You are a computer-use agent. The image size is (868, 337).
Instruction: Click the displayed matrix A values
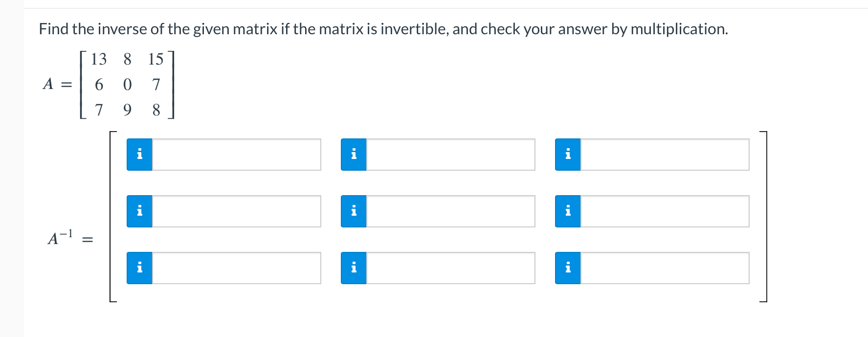(127, 84)
